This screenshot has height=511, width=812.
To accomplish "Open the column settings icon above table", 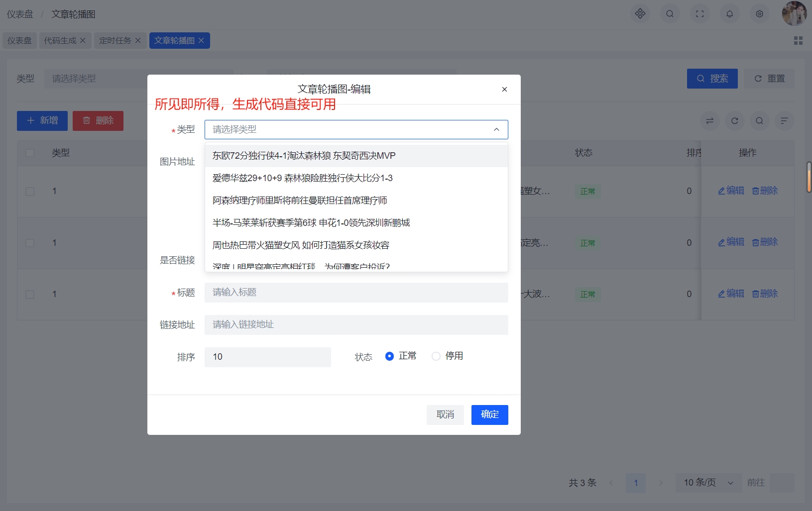I will click(x=784, y=121).
